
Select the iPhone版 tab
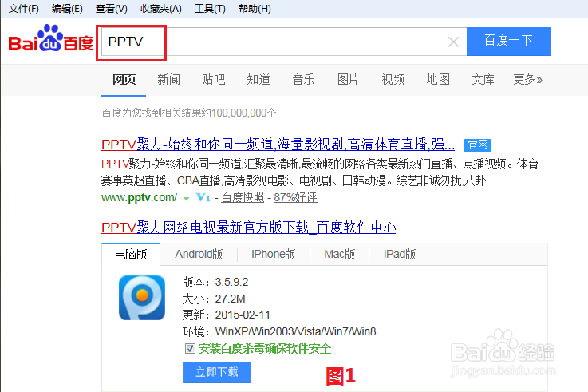pyautogui.click(x=274, y=255)
